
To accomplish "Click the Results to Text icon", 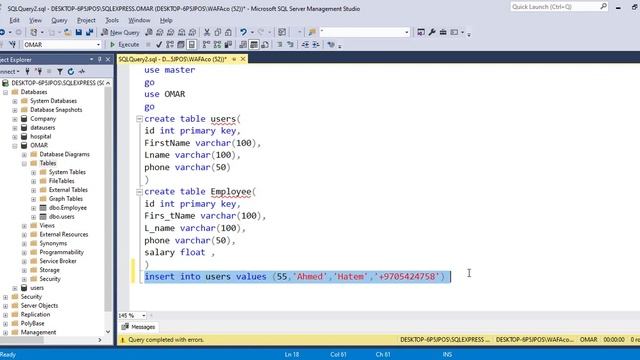I will click(x=243, y=44).
